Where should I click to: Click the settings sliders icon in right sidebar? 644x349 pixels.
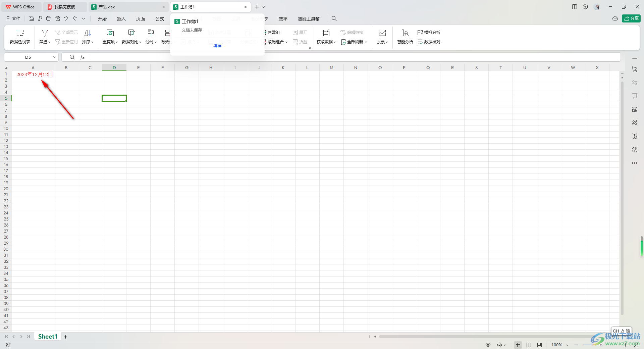635,83
